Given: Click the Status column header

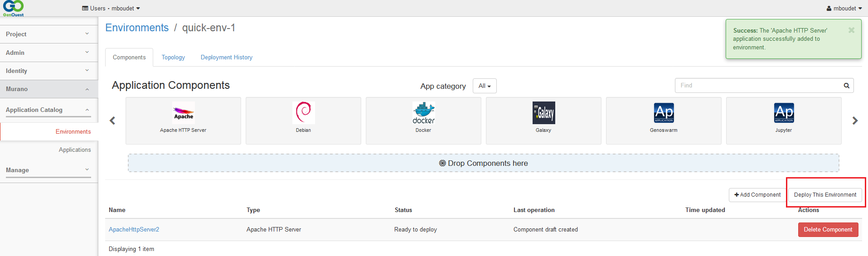Looking at the screenshot, I should click(x=403, y=210).
